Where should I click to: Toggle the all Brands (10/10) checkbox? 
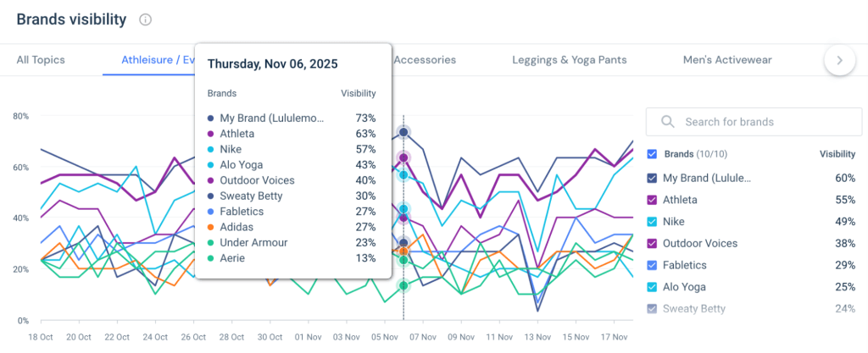click(652, 154)
